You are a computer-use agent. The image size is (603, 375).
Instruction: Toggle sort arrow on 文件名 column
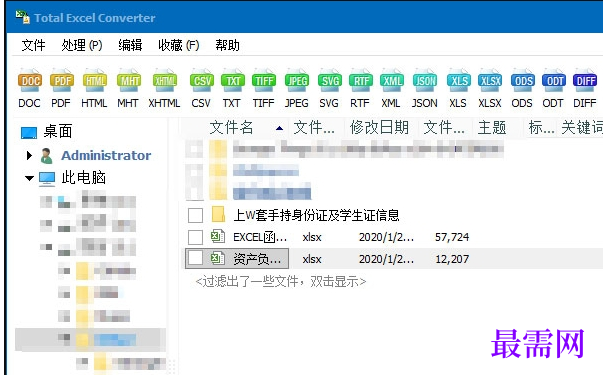coord(280,128)
